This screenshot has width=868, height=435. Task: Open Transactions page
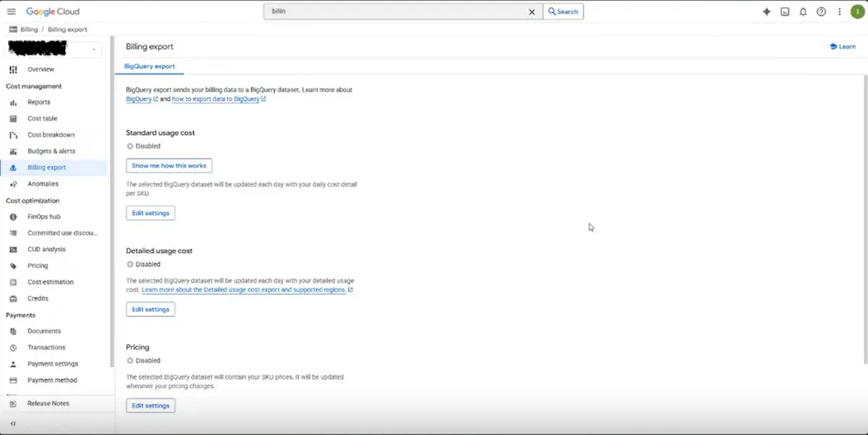coord(46,348)
